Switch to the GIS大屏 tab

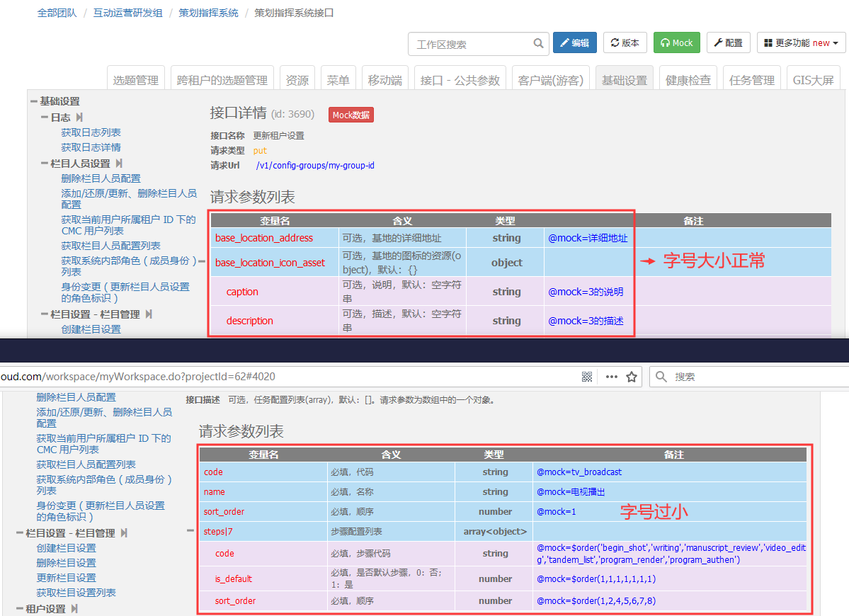pos(813,81)
